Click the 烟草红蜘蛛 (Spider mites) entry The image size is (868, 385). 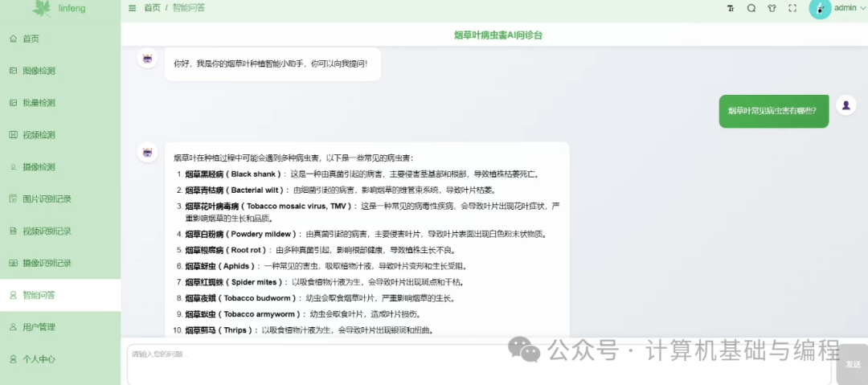pyautogui.click(x=325, y=282)
